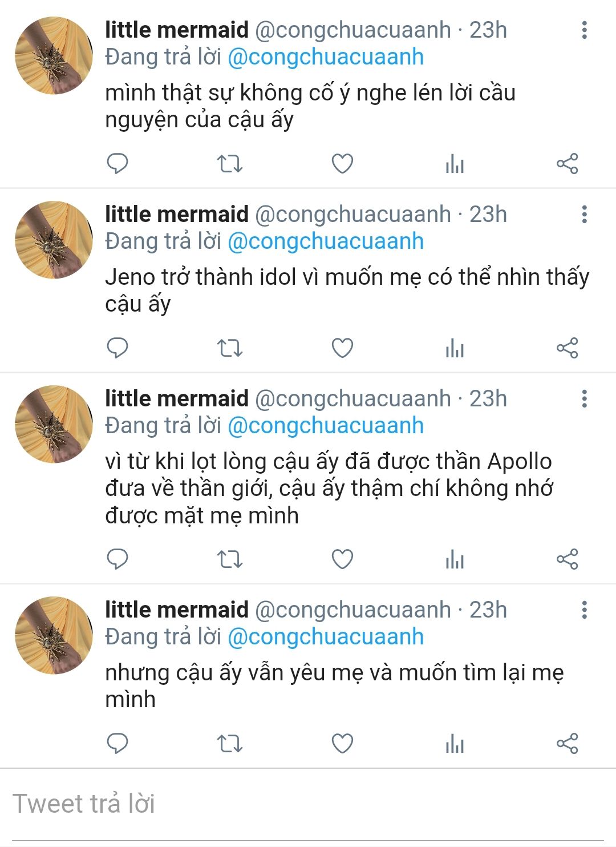Reply to the tweet about nghe lén lời cầu nguyện

117,163
